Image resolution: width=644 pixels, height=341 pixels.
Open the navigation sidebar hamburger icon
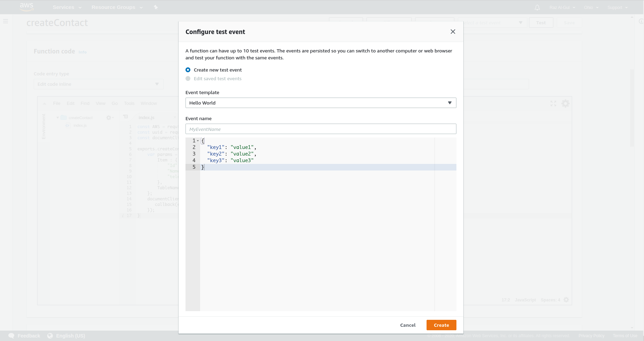click(x=6, y=21)
